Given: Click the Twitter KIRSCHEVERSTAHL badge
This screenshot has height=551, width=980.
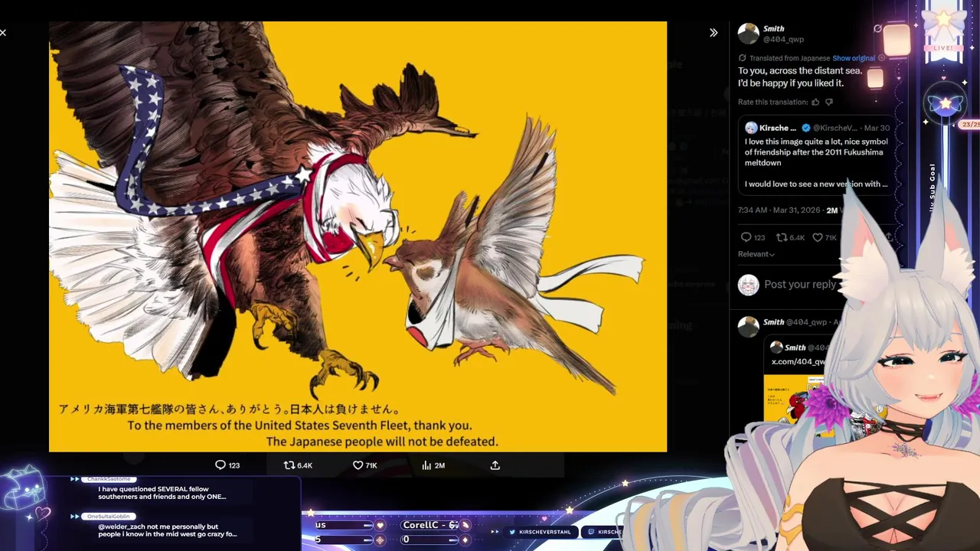Looking at the screenshot, I should pyautogui.click(x=541, y=532).
